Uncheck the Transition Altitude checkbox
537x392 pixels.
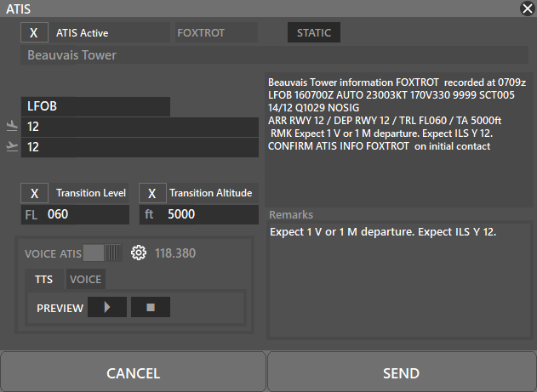152,193
